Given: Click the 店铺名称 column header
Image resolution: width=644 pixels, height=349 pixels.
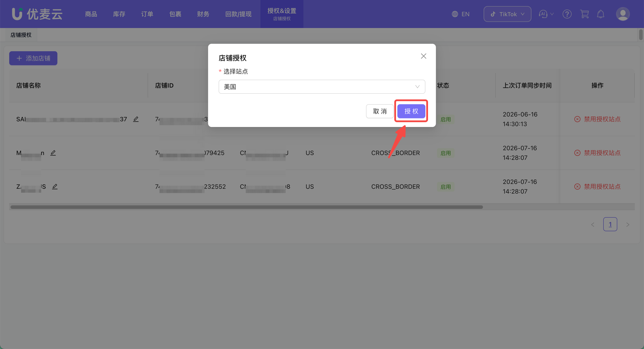Looking at the screenshot, I should point(28,85).
